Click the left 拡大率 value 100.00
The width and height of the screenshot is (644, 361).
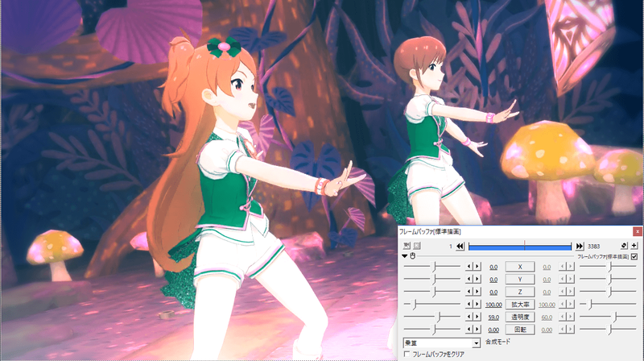[x=493, y=305]
